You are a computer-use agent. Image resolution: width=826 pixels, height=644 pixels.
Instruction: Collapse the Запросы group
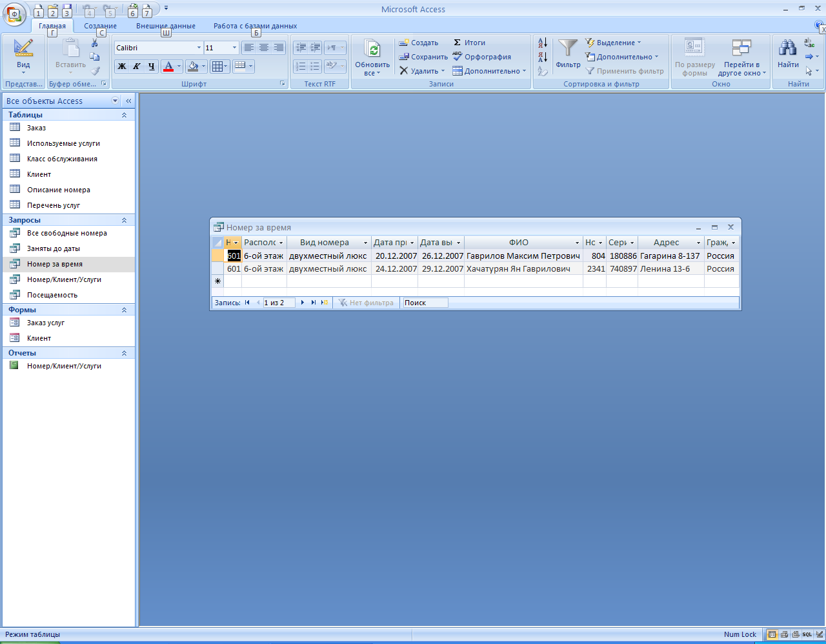point(124,220)
